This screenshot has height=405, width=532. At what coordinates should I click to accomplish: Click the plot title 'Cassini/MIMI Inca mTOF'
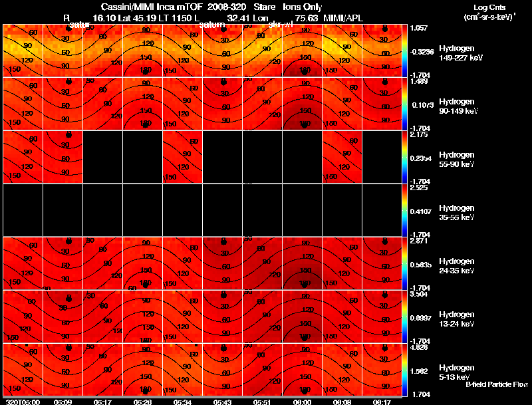point(152,7)
